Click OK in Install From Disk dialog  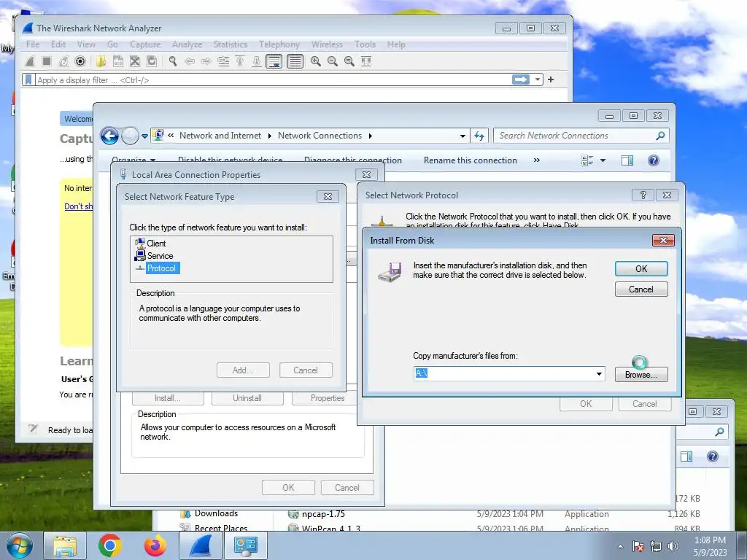[641, 268]
